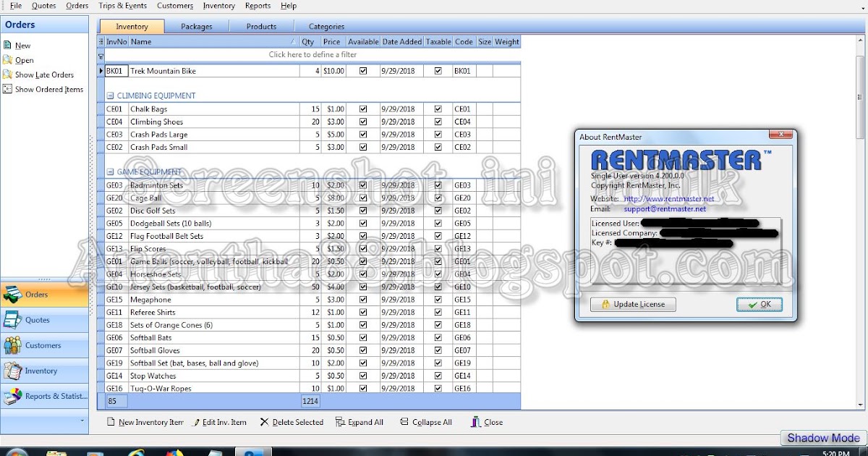Image resolution: width=868 pixels, height=456 pixels.
Task: Click the $8.00 price cell of Cage Ball
Action: point(332,198)
